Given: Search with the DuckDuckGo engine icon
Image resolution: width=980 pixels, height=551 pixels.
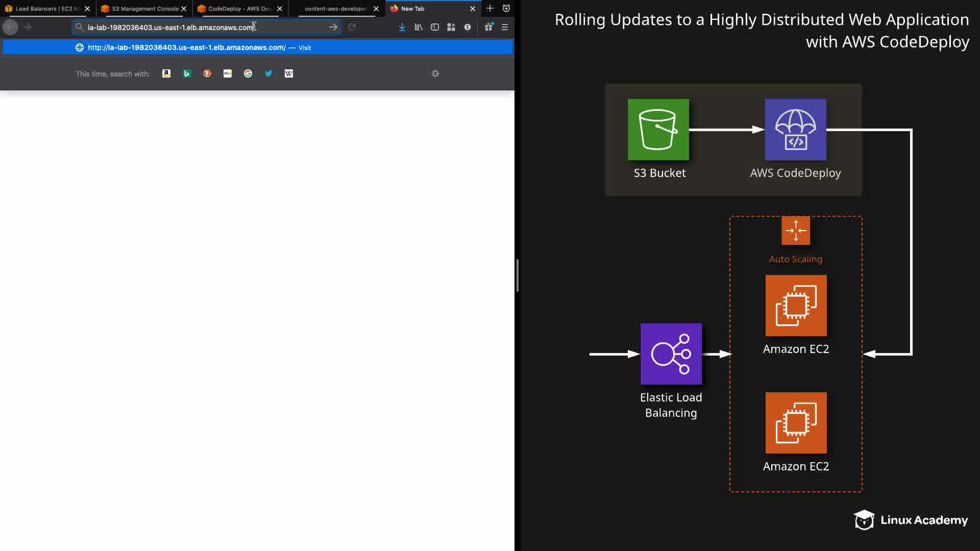Looking at the screenshot, I should (x=207, y=73).
